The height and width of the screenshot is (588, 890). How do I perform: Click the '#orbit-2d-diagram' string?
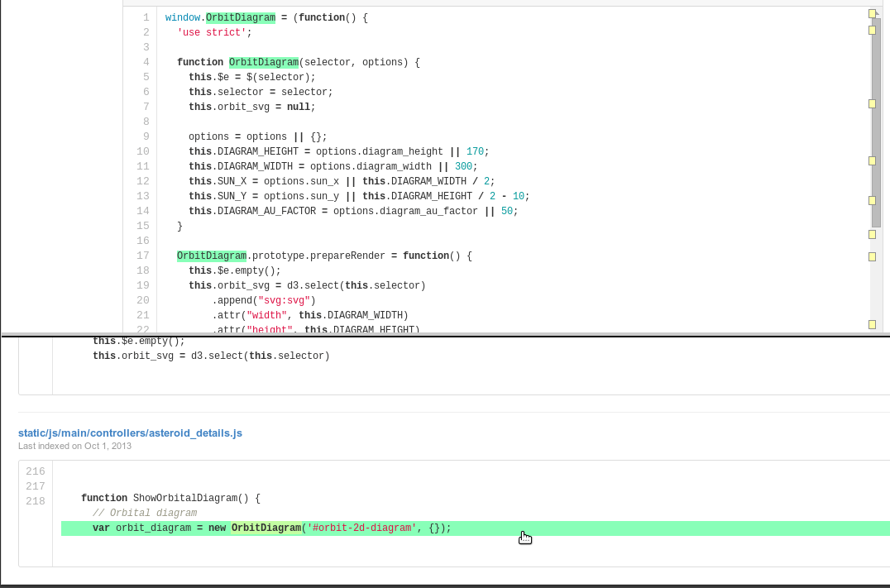[x=361, y=528]
